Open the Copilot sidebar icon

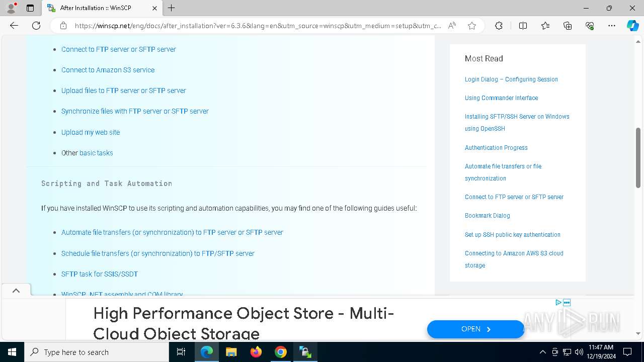tap(632, 26)
